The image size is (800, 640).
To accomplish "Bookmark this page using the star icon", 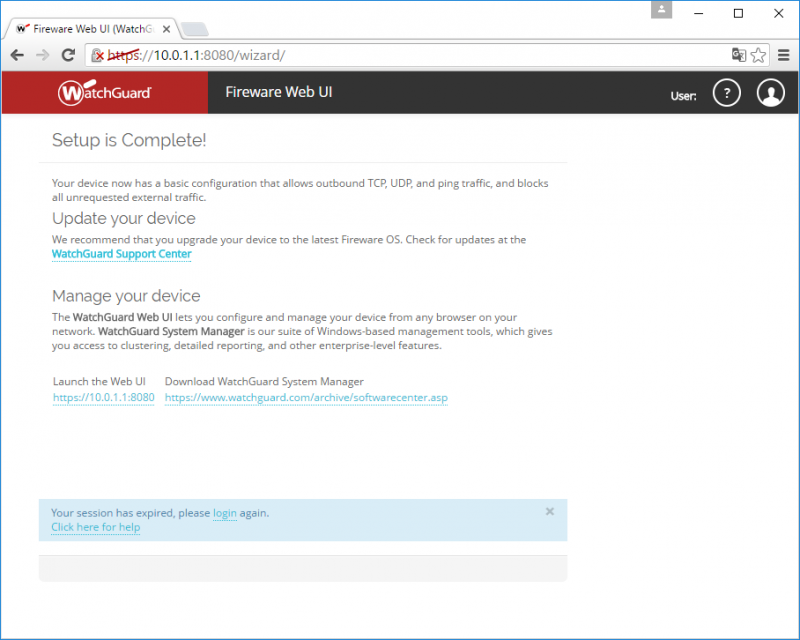I will coord(759,55).
